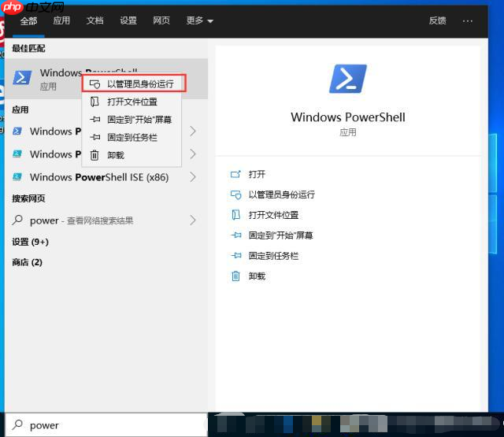This screenshot has height=437, width=504.
Task: Click the file location icon in context menu
Action: 94,102
